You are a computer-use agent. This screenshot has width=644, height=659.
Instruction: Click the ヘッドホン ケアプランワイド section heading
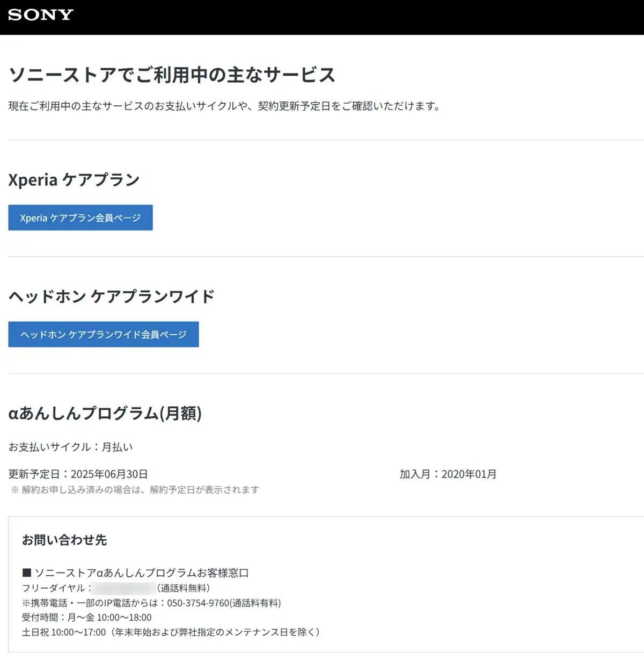pyautogui.click(x=112, y=296)
